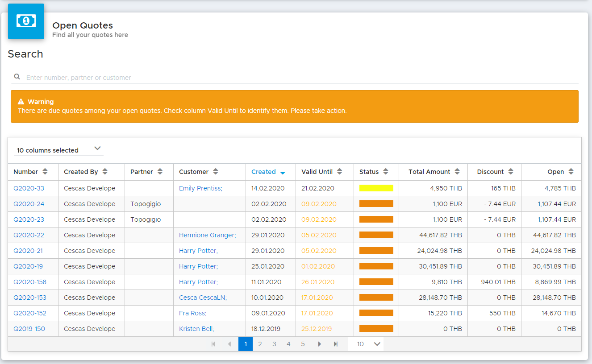The image size is (592, 364).
Task: Go to next page icon
Action: click(x=319, y=344)
